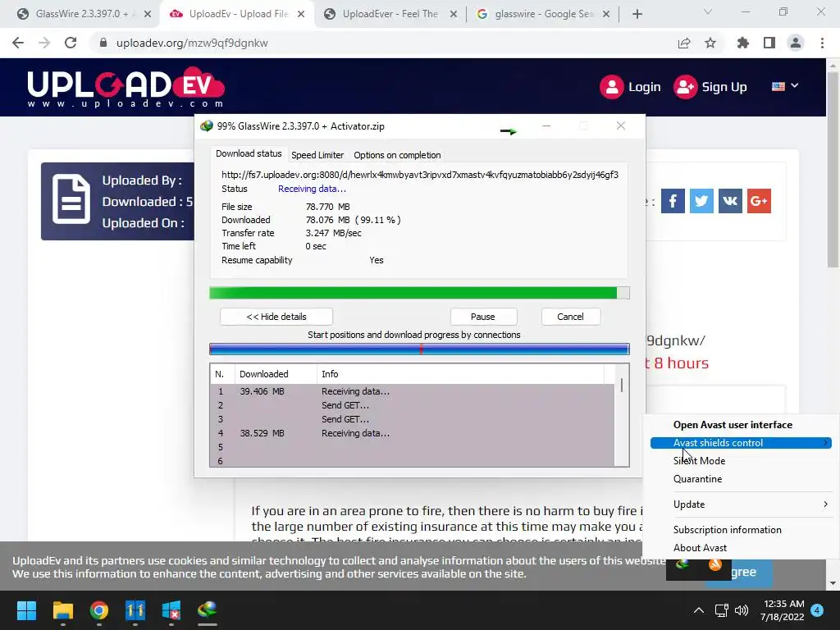Viewport: 840px width, 630px height.
Task: Open the tab search chevron
Action: pyautogui.click(x=707, y=11)
